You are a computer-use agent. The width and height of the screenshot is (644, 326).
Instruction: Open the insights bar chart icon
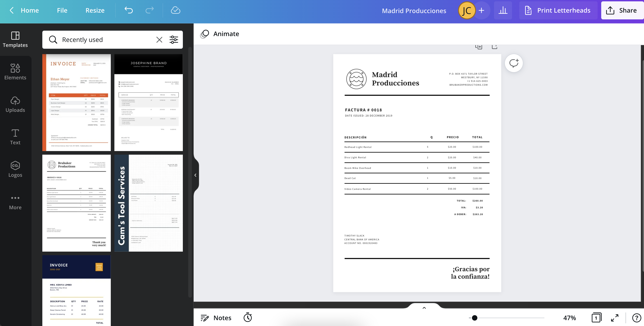[x=503, y=10]
